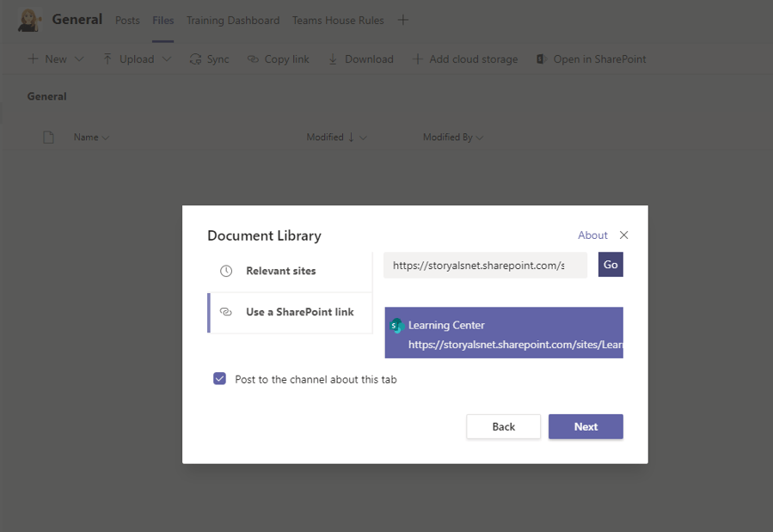Click the Sync toolbar label
Viewport: 773px width, 532px height.
point(218,59)
